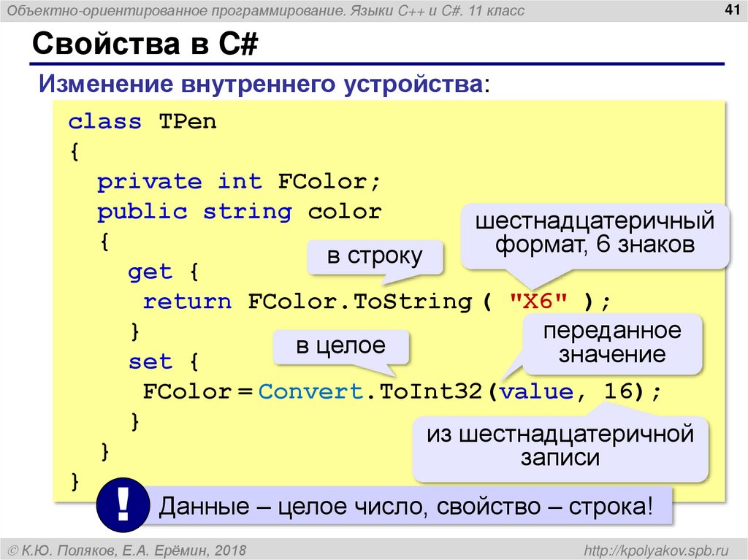Click the header "Объектно-ориентированное программирование" text
748x560 pixels.
pyautogui.click(x=175, y=10)
